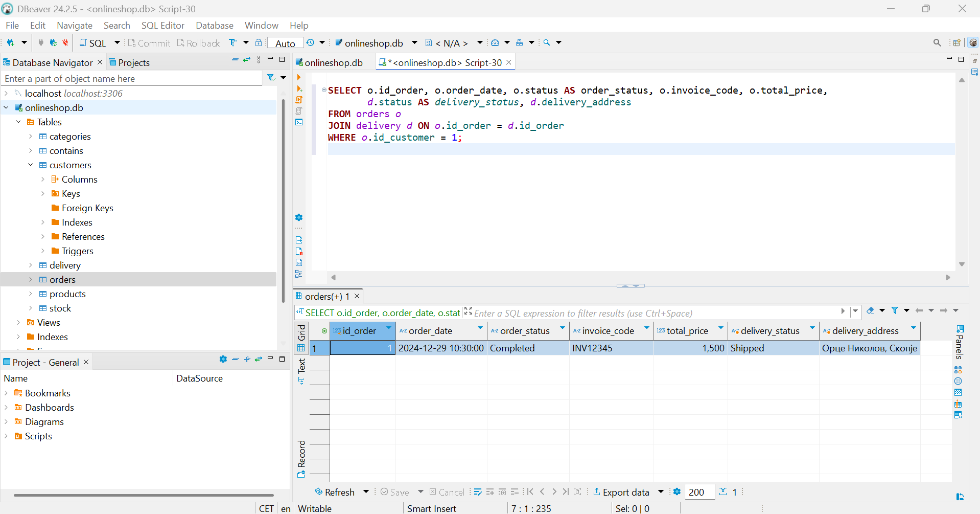Toggle the transaction mode lock icon
Viewport: 980px width, 514px height.
(x=259, y=43)
